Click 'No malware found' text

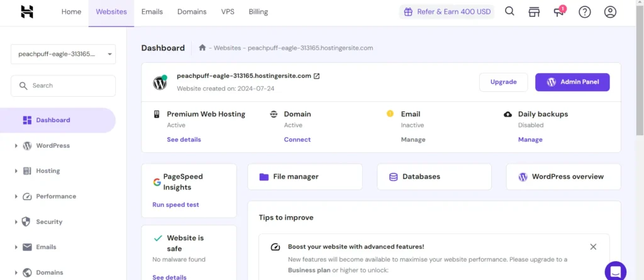[179, 259]
